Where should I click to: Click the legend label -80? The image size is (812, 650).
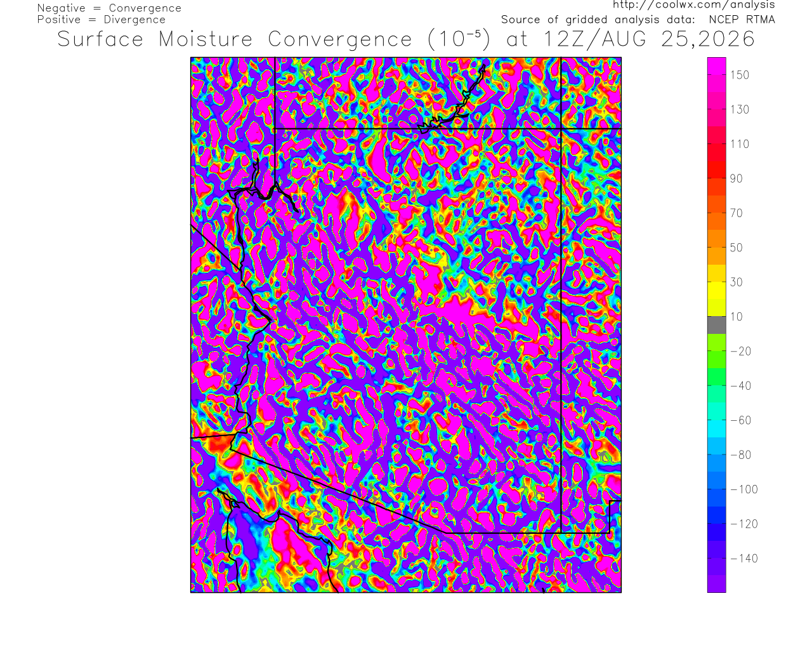click(741, 455)
